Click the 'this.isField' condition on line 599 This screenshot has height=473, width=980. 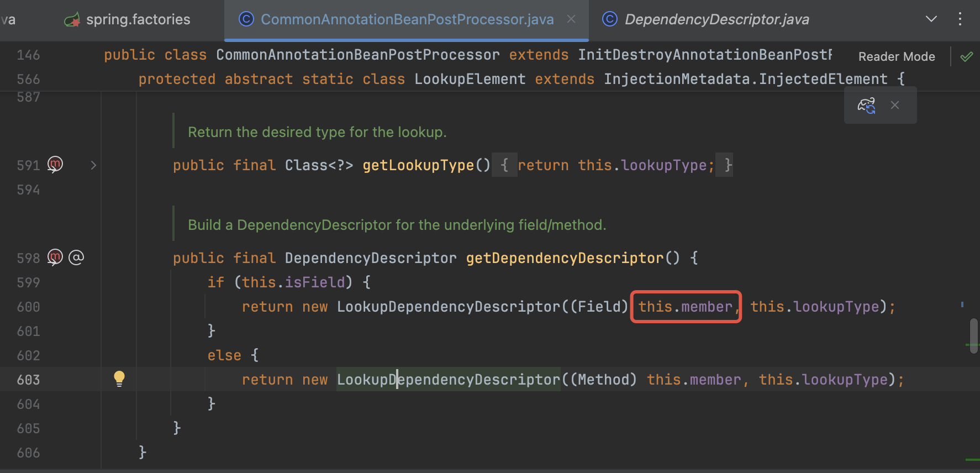coord(293,282)
